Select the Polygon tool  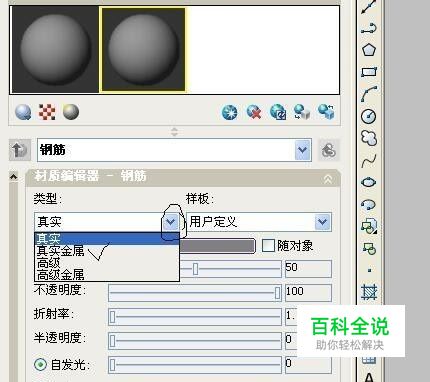(x=369, y=50)
